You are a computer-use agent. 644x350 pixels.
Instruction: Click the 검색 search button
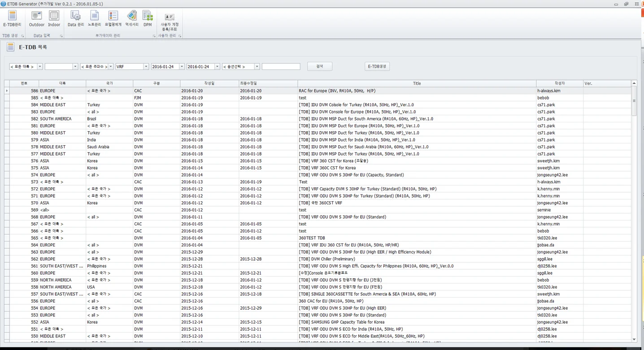pos(320,66)
